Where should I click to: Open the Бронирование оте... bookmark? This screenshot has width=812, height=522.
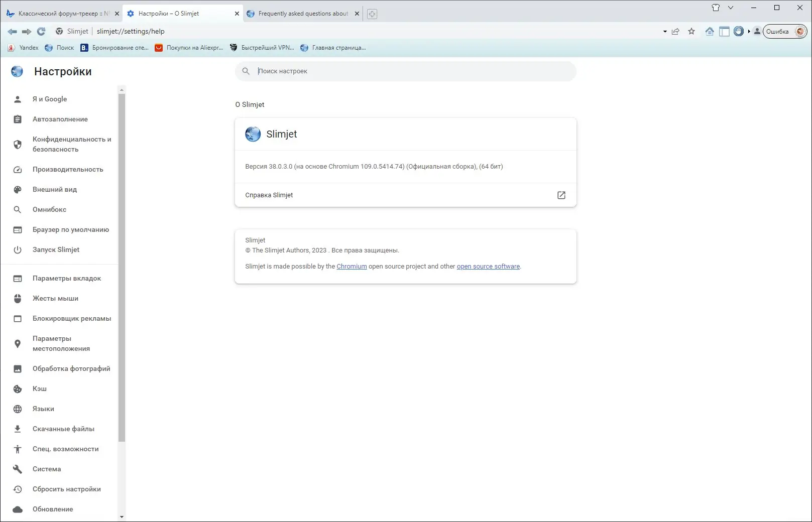(114, 48)
